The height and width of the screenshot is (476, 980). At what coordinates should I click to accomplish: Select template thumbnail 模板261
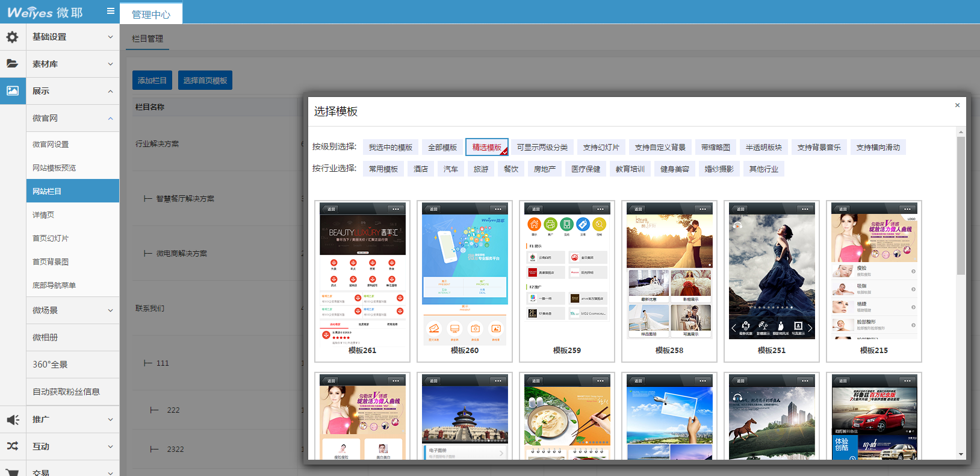point(362,281)
